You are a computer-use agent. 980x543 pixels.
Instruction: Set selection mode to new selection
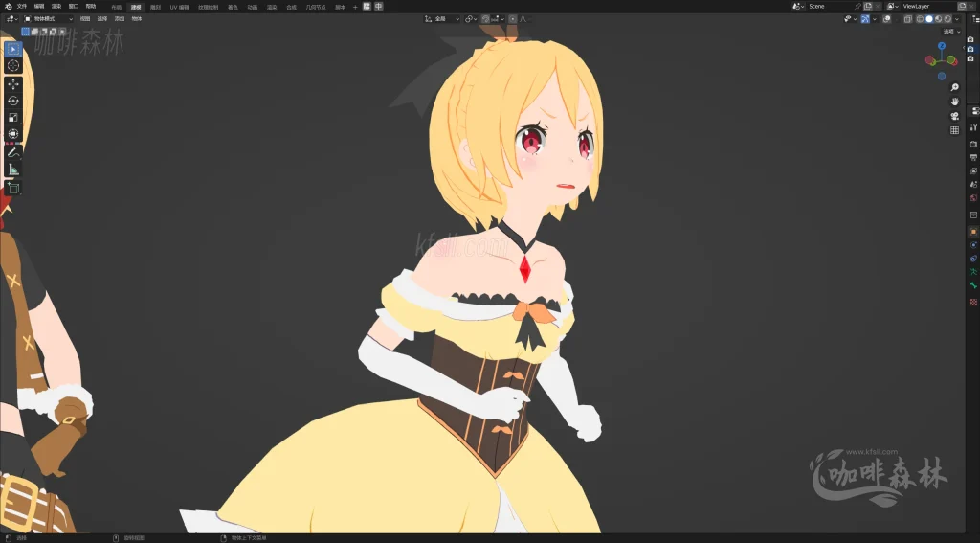(26, 32)
